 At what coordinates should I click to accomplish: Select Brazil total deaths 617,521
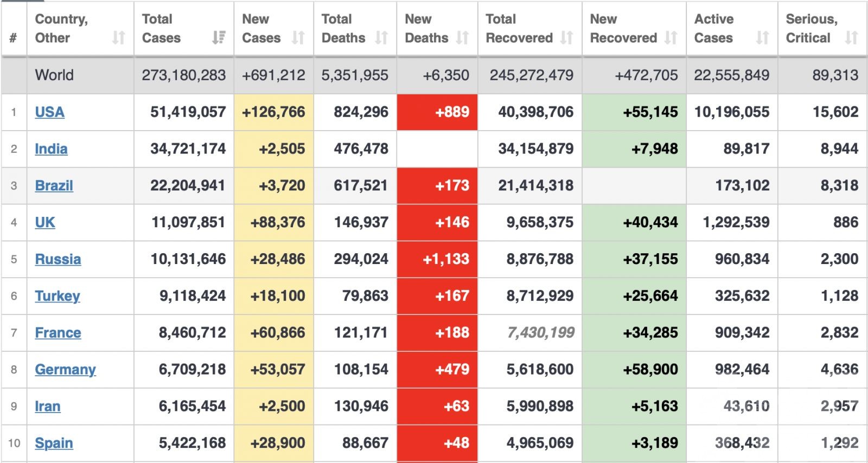pyautogui.click(x=361, y=185)
